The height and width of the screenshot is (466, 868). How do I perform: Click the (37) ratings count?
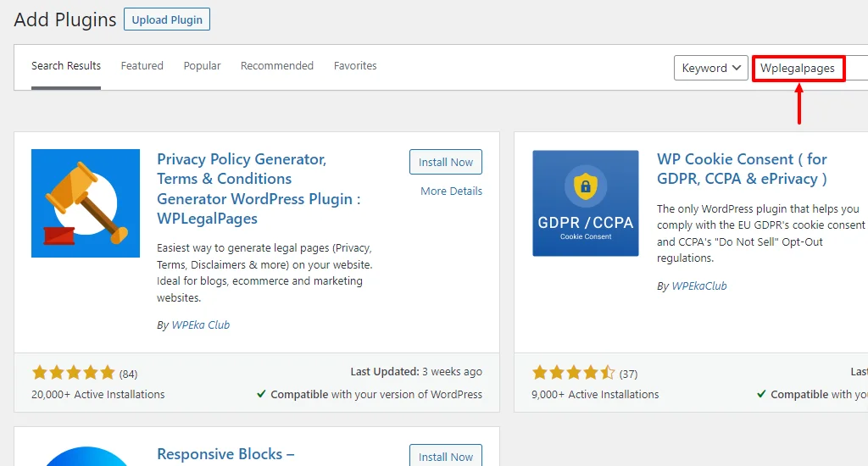coord(628,374)
